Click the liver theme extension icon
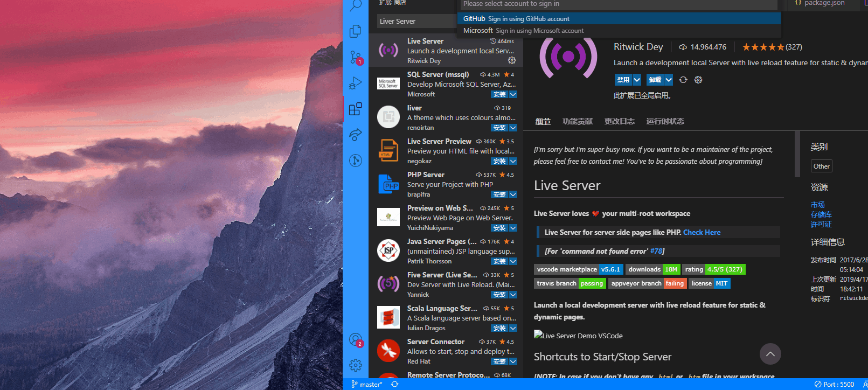 388,117
